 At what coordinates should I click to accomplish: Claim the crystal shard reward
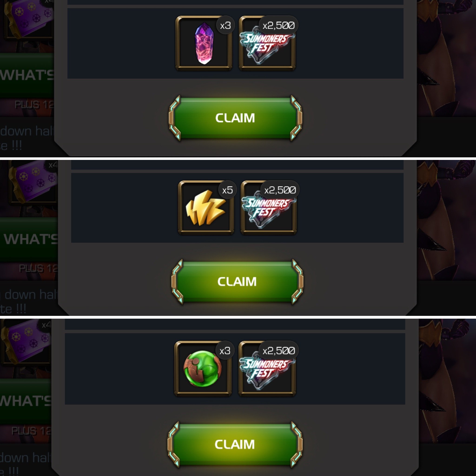click(235, 118)
